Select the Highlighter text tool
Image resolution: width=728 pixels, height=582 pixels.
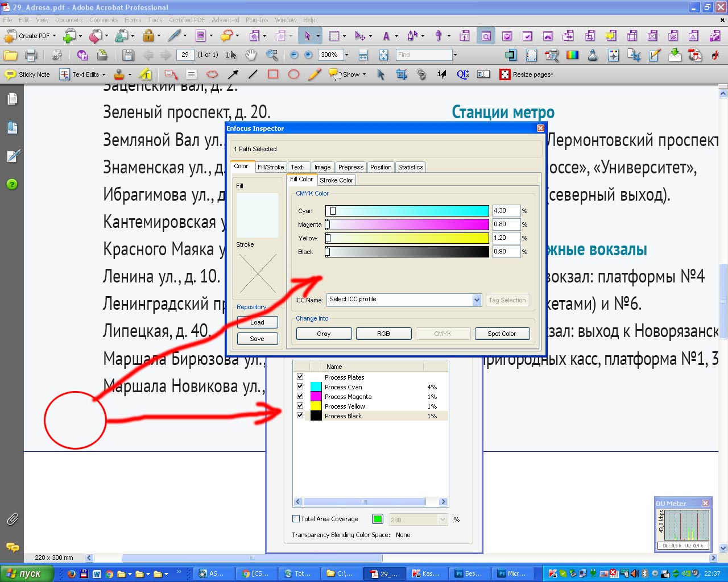[x=146, y=74]
